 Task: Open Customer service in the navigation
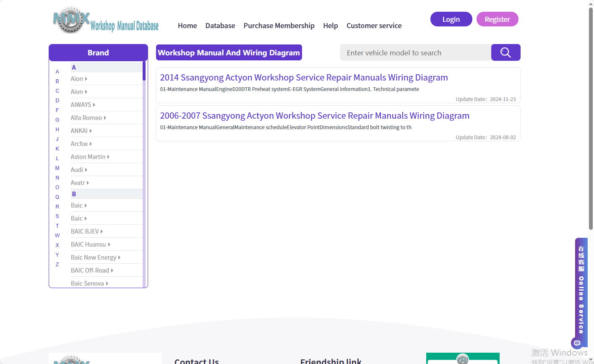coord(374,26)
